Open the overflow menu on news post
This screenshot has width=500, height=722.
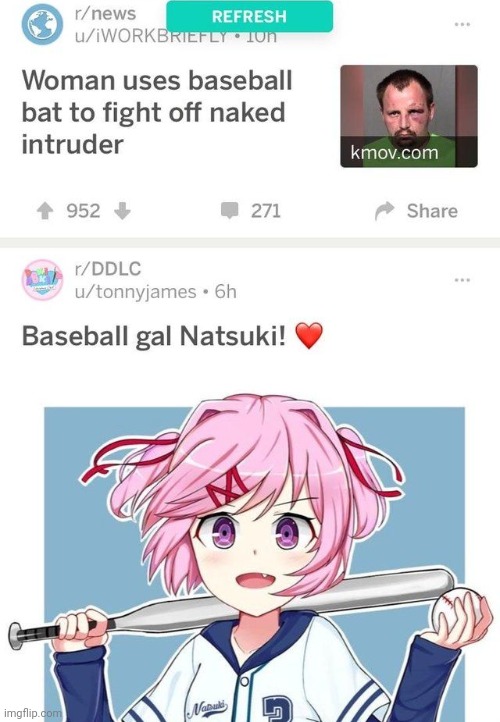[462, 24]
